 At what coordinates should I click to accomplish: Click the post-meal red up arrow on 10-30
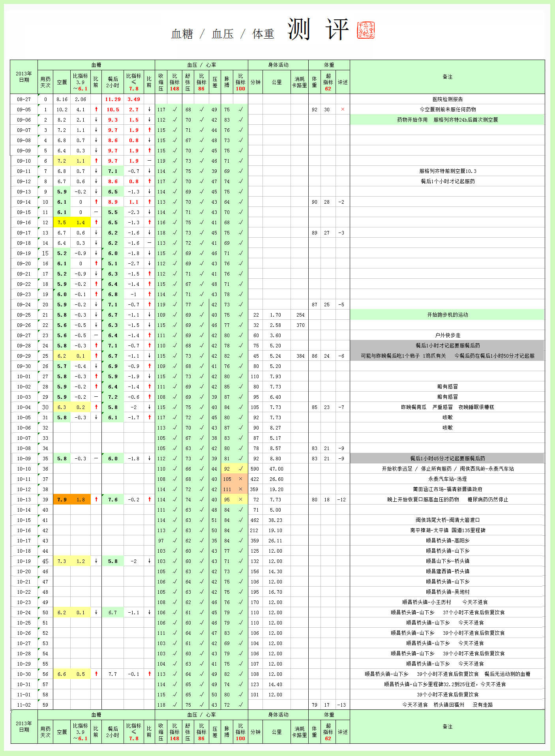(149, 674)
